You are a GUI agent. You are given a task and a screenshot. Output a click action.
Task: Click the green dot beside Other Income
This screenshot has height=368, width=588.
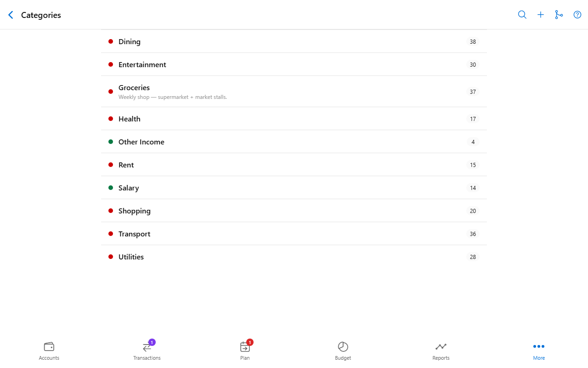111,142
